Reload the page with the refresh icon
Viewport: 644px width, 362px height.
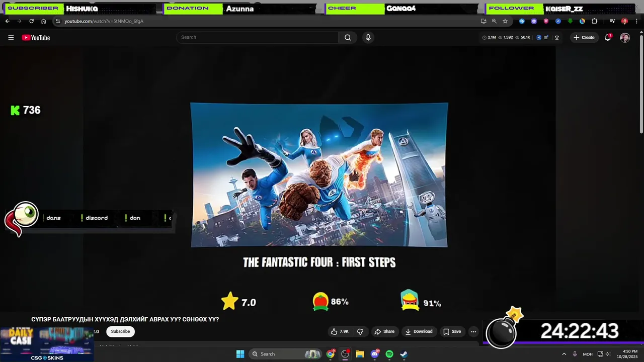(x=31, y=21)
